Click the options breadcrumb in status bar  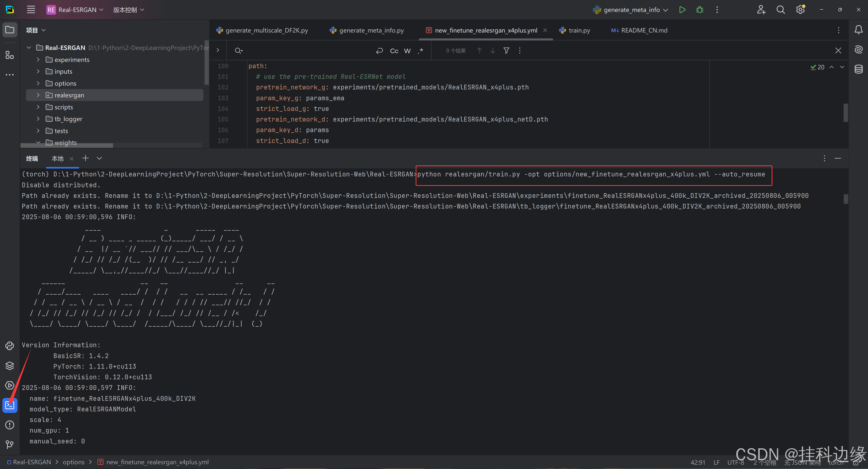[x=73, y=462]
